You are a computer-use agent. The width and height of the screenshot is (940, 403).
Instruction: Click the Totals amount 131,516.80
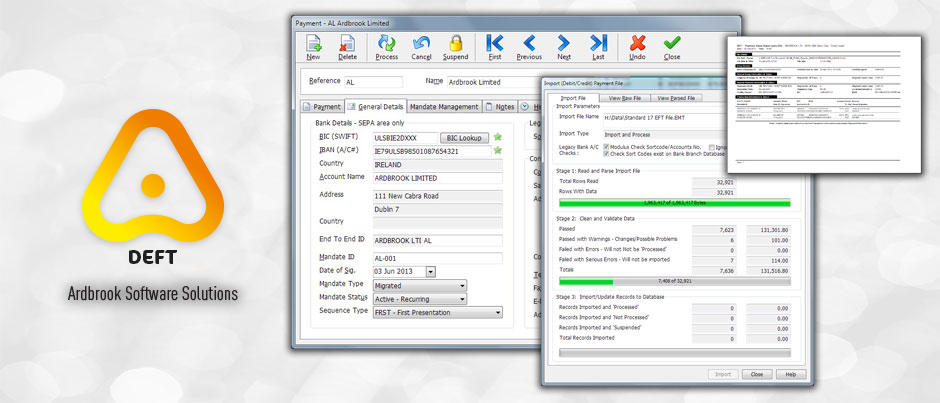coord(768,270)
